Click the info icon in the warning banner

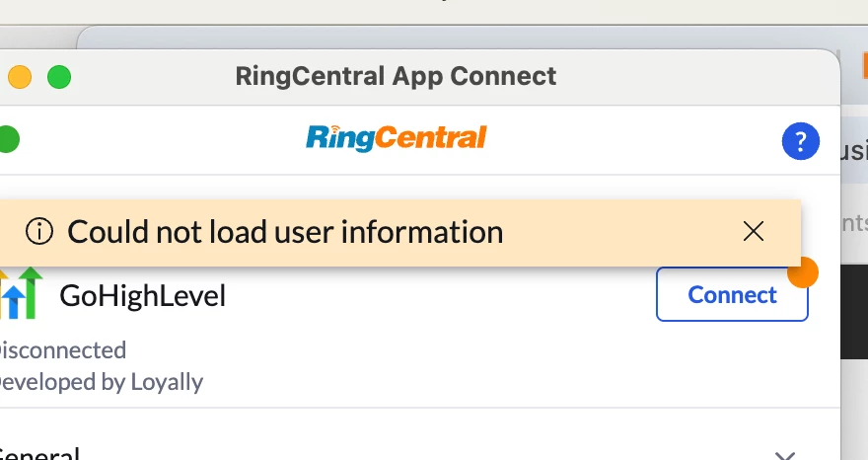point(39,231)
